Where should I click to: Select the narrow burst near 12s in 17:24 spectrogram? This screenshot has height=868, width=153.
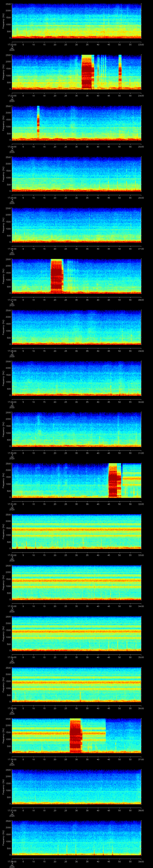tap(38, 123)
